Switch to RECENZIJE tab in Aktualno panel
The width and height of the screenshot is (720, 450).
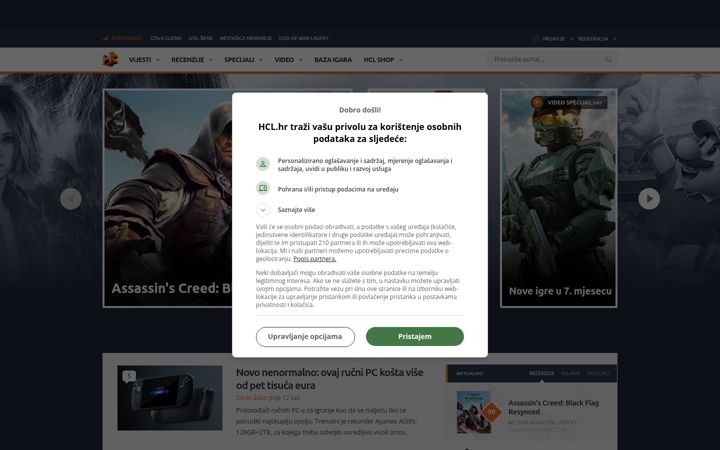(542, 373)
